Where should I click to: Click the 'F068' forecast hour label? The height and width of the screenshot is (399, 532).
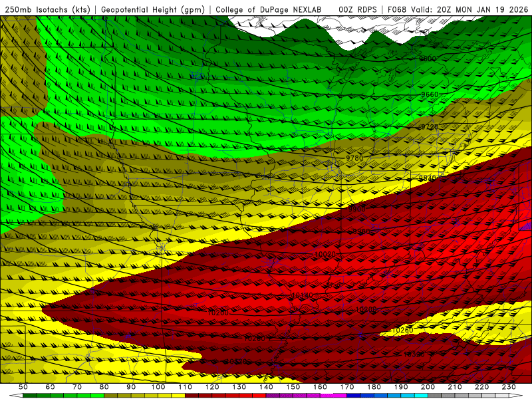pos(396,9)
